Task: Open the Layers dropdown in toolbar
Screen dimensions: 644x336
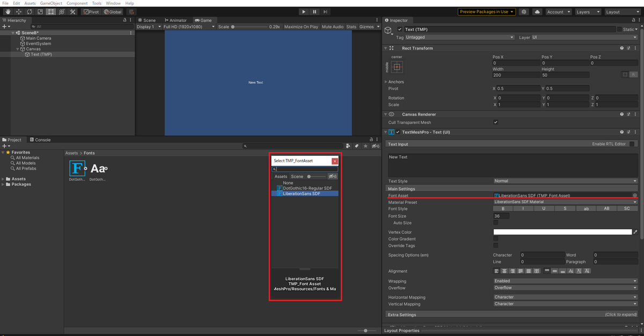Action: (587, 12)
